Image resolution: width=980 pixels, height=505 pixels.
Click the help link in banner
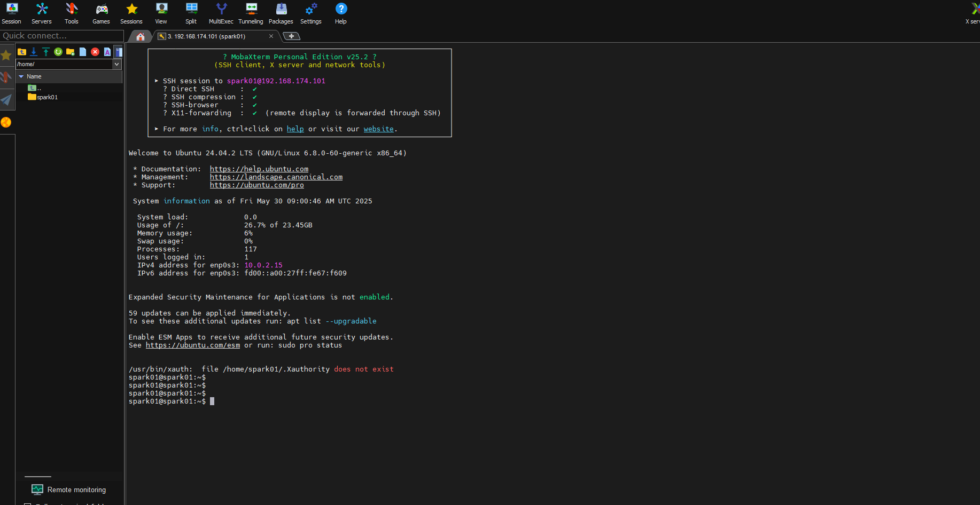click(295, 129)
